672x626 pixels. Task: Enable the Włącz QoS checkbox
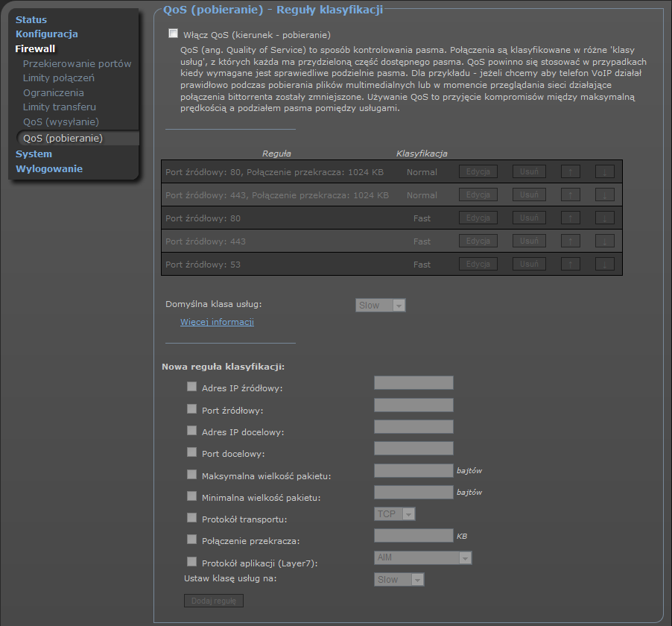tap(174, 34)
